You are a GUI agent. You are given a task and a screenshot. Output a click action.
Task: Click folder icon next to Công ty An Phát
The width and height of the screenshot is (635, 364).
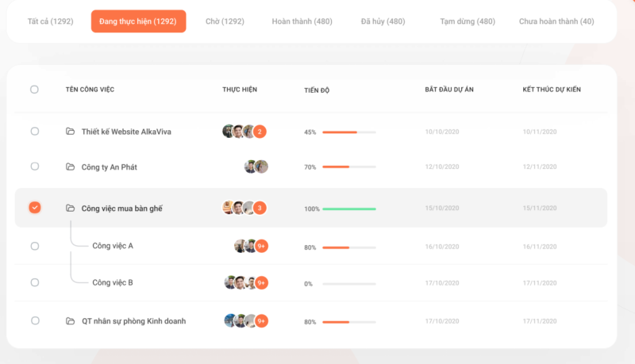[x=70, y=167]
